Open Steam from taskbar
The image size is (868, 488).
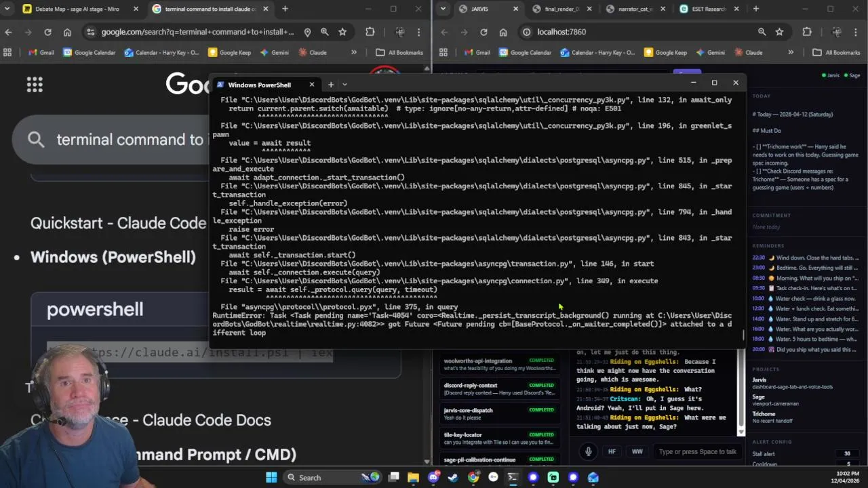[453, 477]
